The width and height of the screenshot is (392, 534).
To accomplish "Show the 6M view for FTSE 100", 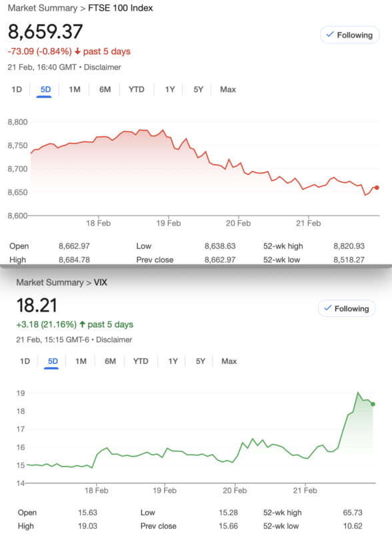I will coord(105,89).
